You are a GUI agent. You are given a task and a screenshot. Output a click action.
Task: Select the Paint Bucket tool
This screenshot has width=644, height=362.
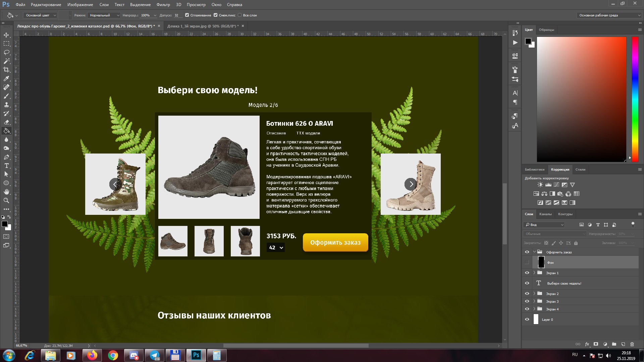(x=6, y=131)
